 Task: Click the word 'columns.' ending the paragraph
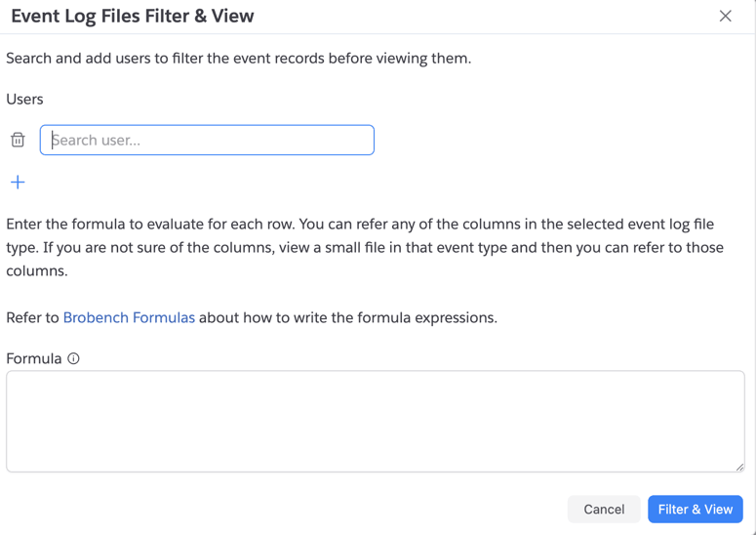pyautogui.click(x=36, y=270)
